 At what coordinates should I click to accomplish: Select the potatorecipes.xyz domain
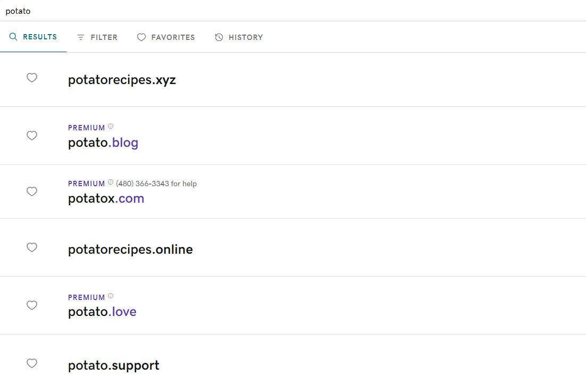(122, 80)
